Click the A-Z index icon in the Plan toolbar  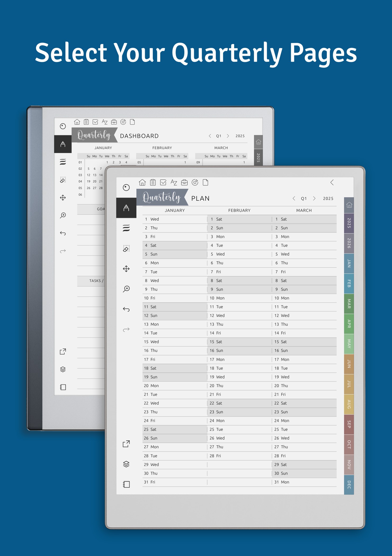tap(174, 182)
